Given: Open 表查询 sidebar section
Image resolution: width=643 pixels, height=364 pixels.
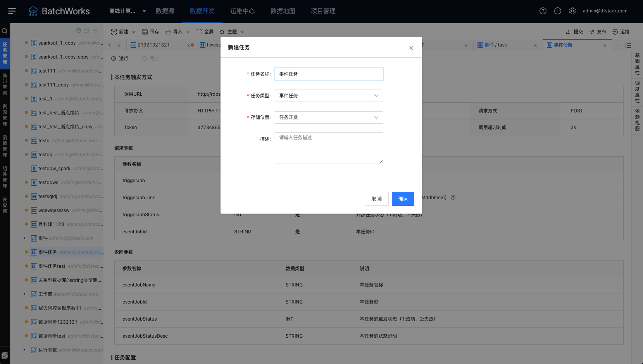Looking at the screenshot, I should (x=5, y=205).
